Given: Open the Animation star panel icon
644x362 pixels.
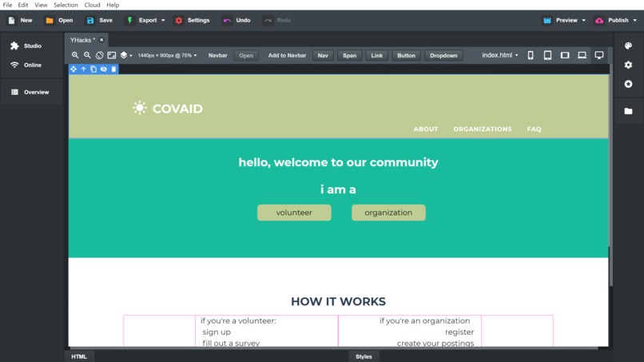Looking at the screenshot, I should coord(628,84).
